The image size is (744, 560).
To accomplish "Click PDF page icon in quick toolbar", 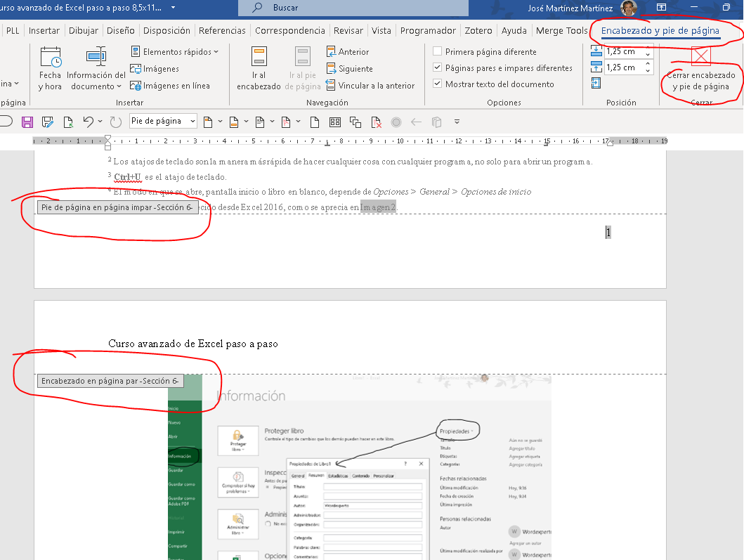I will pyautogui.click(x=286, y=122).
